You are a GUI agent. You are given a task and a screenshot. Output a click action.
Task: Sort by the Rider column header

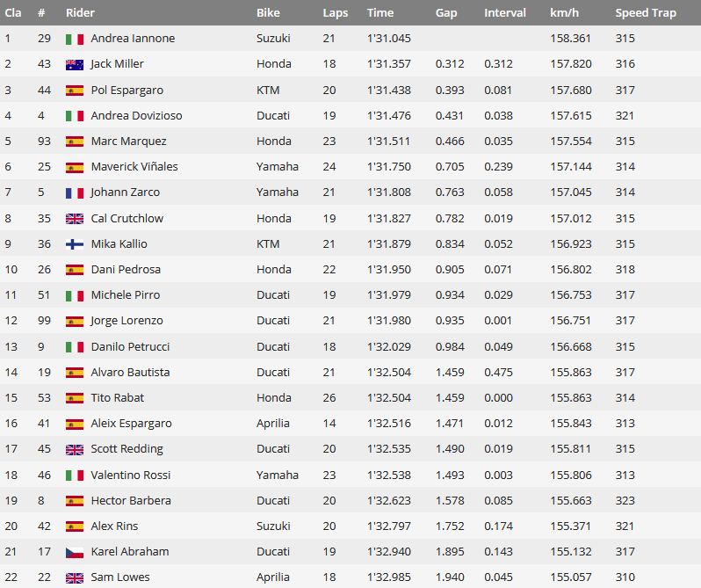pyautogui.click(x=80, y=12)
